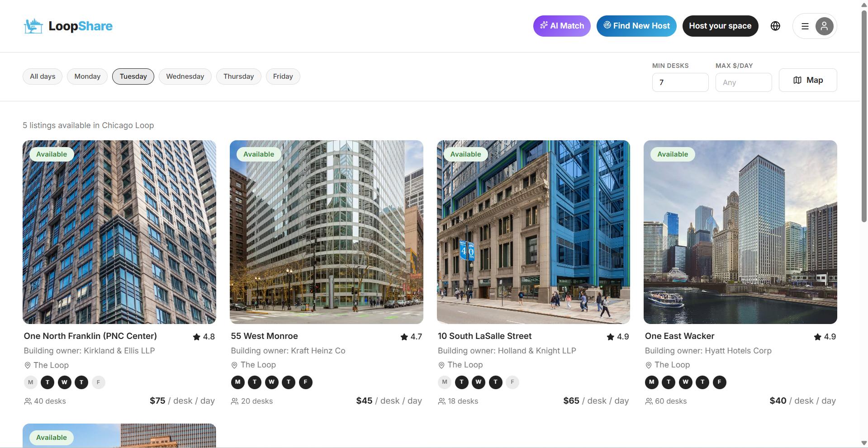The width and height of the screenshot is (868, 448).
Task: Focus the Min Desks input field
Action: (680, 82)
